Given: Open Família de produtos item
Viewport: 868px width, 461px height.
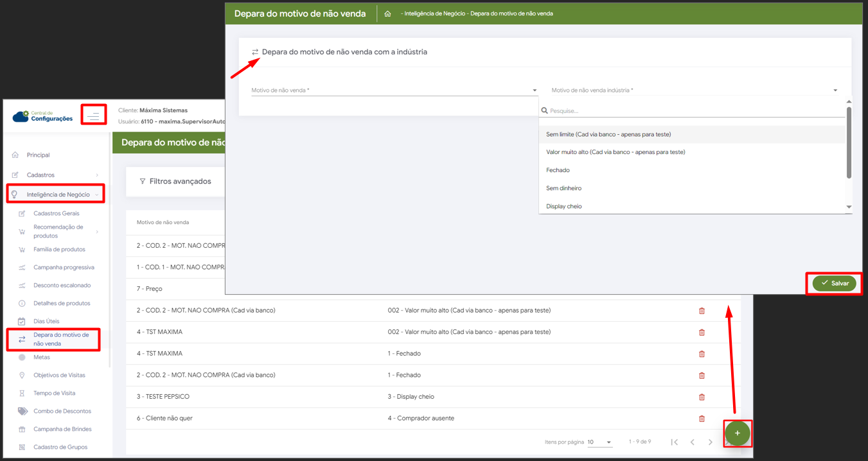Looking at the screenshot, I should (x=59, y=249).
